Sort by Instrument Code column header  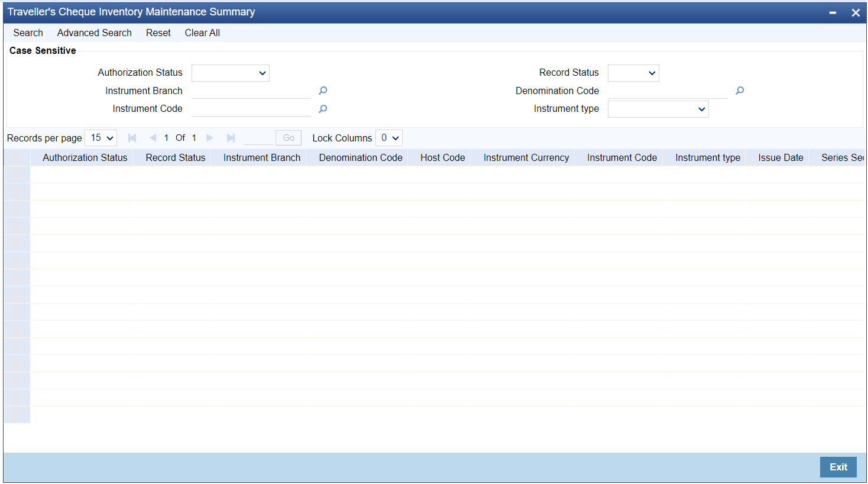click(622, 157)
